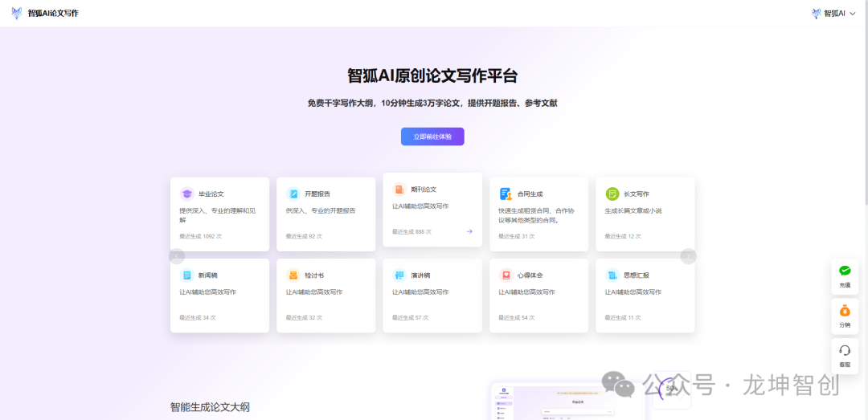Open the 检讨书 card title
Screen dimensions: 868x420
[314, 275]
